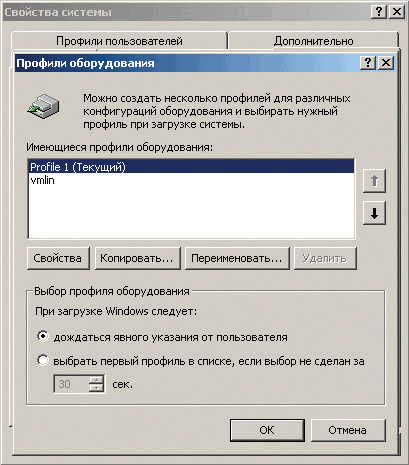The image size is (409, 465).
Task: Click the Свойства button
Action: pos(58,258)
